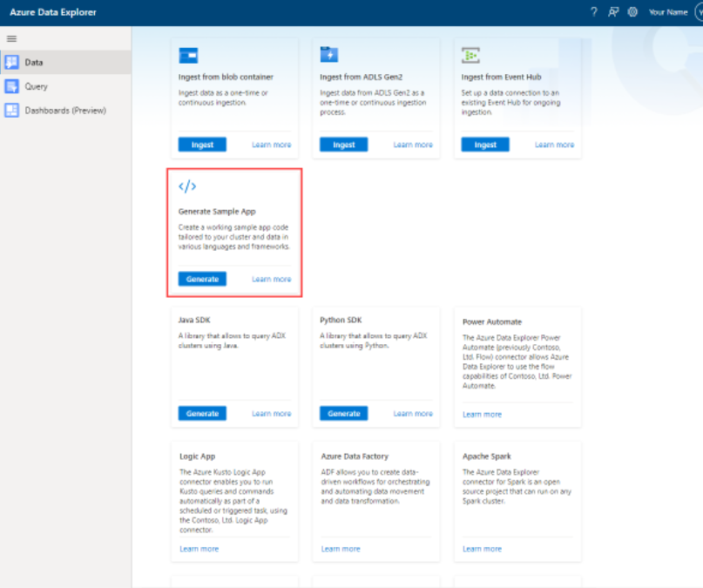Open Dashboards (Preview) navigation item
This screenshot has height=588, width=703.
pos(66,111)
